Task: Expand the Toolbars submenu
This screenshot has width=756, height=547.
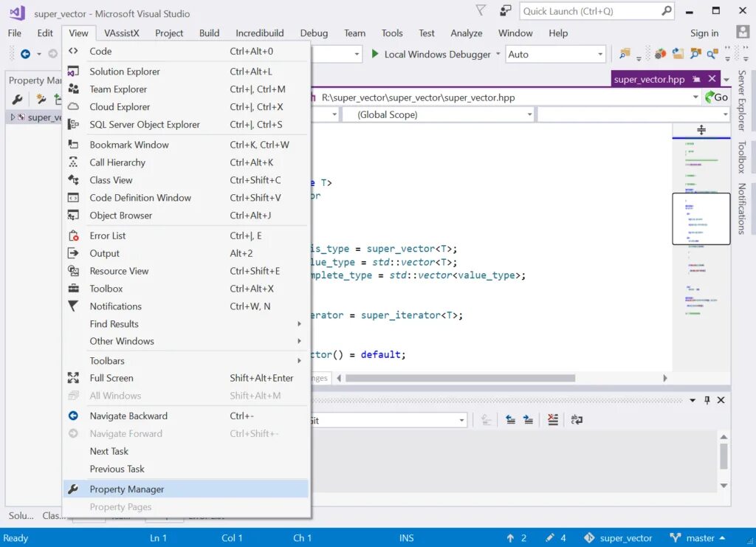Action: point(185,360)
